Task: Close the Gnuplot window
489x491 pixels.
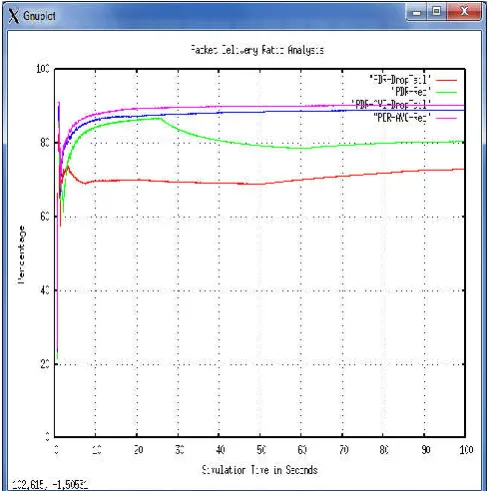Action: click(464, 12)
